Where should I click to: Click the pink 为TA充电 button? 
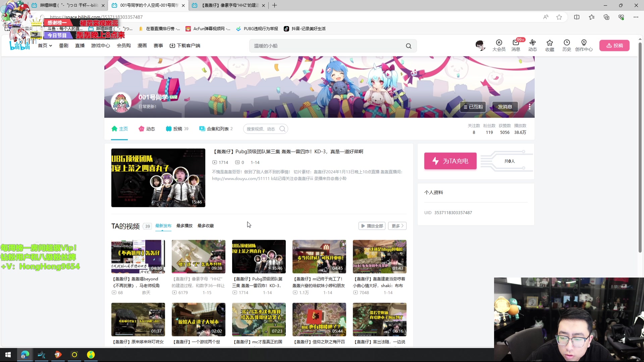[450, 161]
